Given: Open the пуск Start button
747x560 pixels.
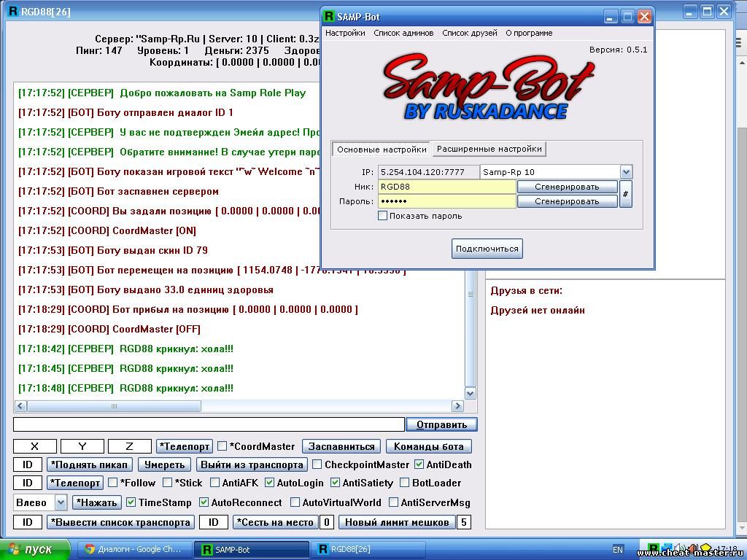Looking at the screenshot, I should click(x=35, y=549).
